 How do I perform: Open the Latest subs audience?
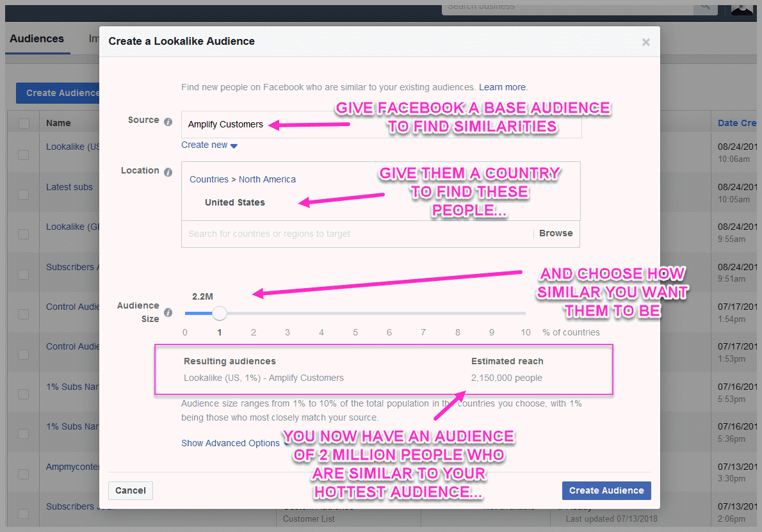(x=70, y=187)
